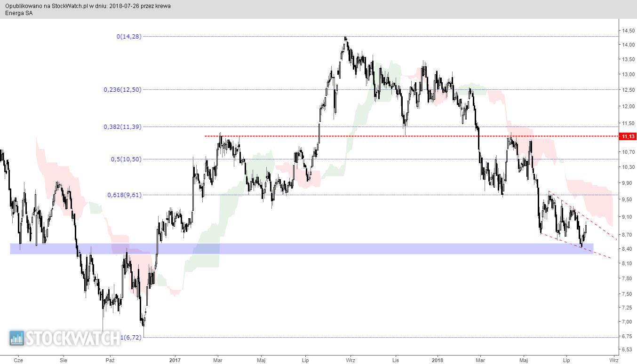Click the Paź date axis label
The height and width of the screenshot is (364, 637).
110,360
